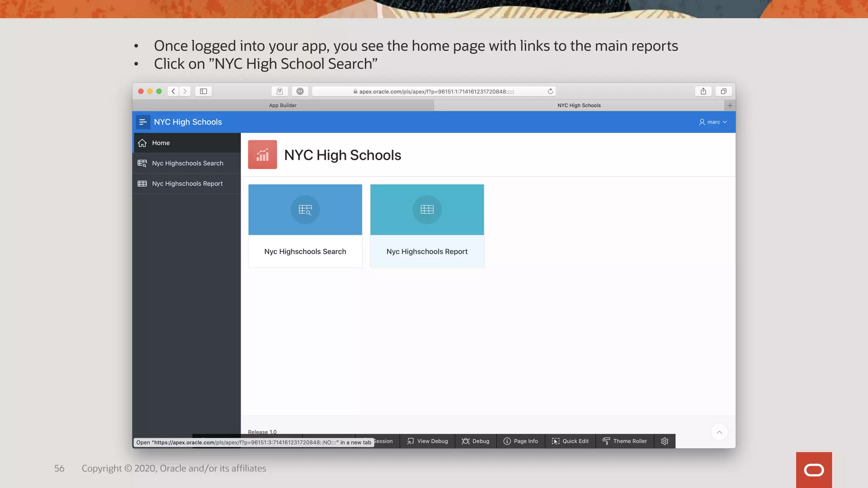Viewport: 868px width, 488px height.
Task: Click the lock icon in address bar
Action: click(355, 91)
